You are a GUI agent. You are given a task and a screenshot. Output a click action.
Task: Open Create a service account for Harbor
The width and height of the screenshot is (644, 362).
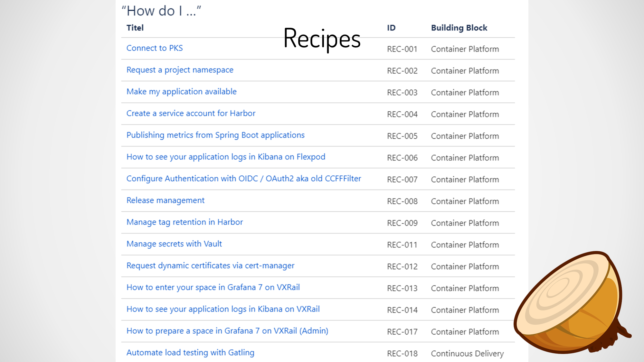pyautogui.click(x=191, y=114)
